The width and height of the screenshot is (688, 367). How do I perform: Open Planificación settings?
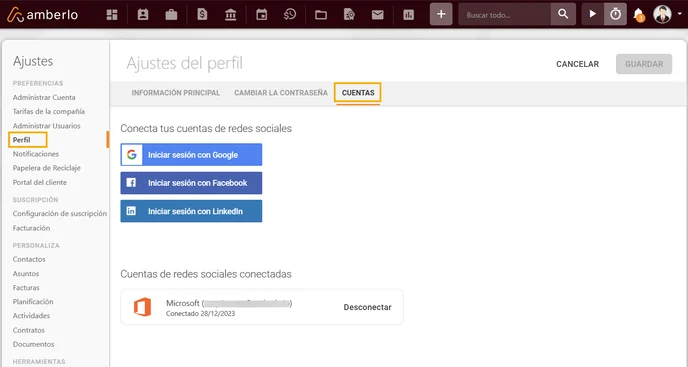click(33, 302)
